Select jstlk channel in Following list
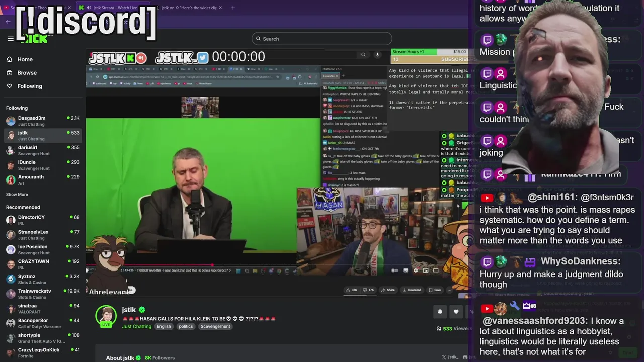Image resolution: width=644 pixels, height=362 pixels. [43, 136]
